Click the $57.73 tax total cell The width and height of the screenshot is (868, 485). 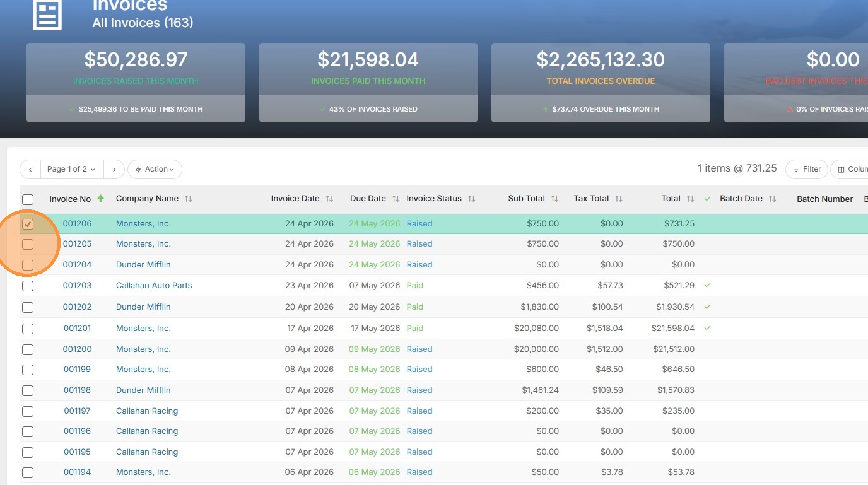[611, 285]
